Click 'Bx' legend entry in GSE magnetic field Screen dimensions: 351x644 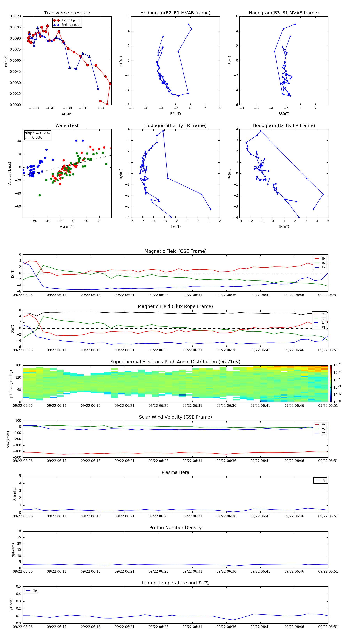coord(320,259)
